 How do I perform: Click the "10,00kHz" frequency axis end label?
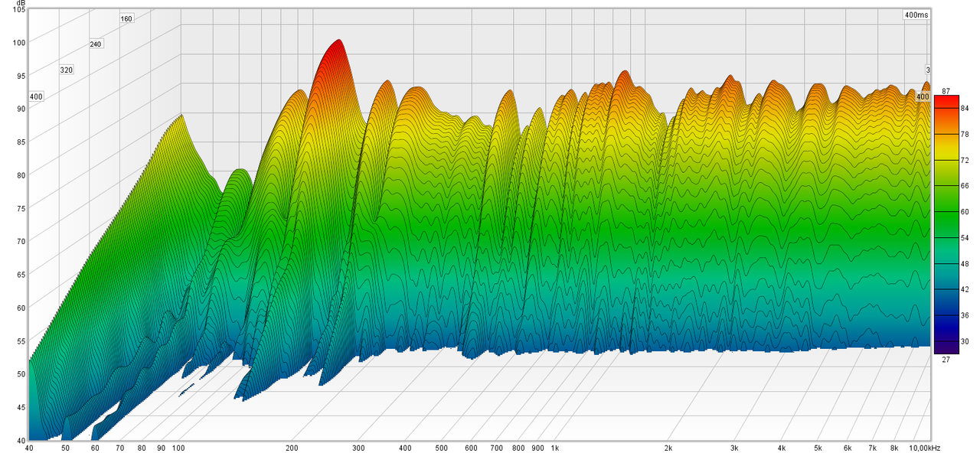coord(925,448)
